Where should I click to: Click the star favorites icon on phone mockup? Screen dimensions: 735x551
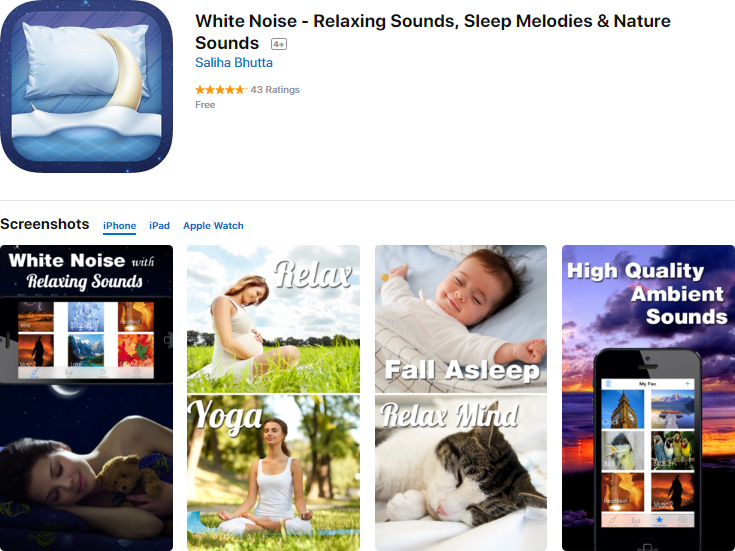659,520
